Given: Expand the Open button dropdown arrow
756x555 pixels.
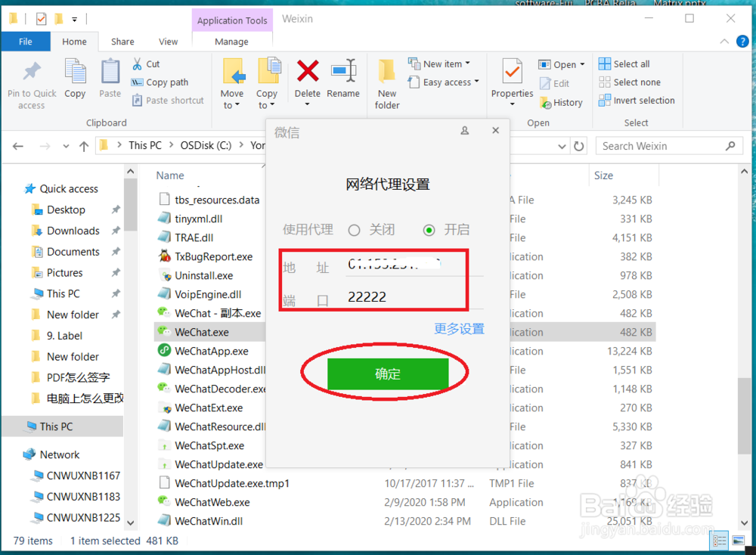Looking at the screenshot, I should coord(582,64).
